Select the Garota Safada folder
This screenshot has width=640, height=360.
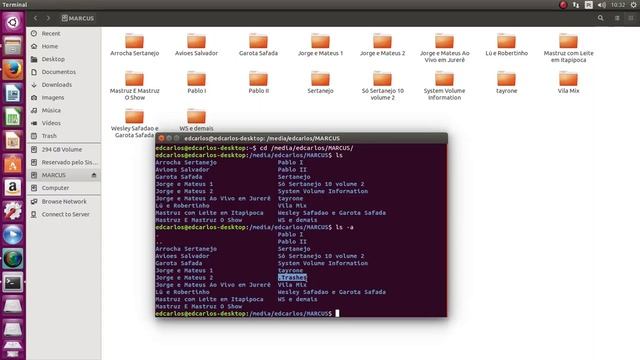258,45
